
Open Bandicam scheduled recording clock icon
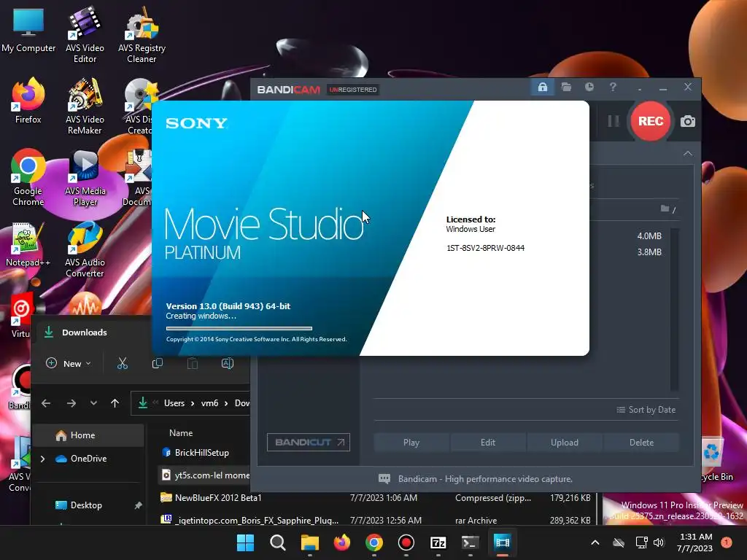pos(589,87)
